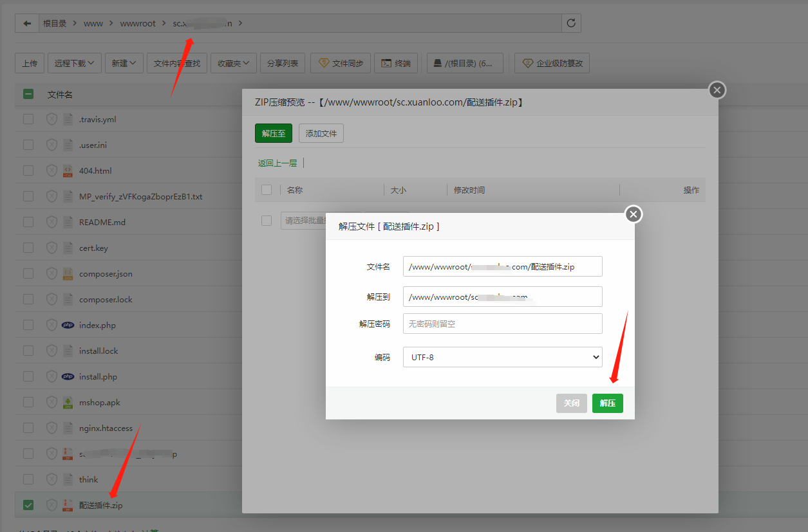The image size is (808, 532).
Task: Close the extract file dialog with X
Action: 634,214
